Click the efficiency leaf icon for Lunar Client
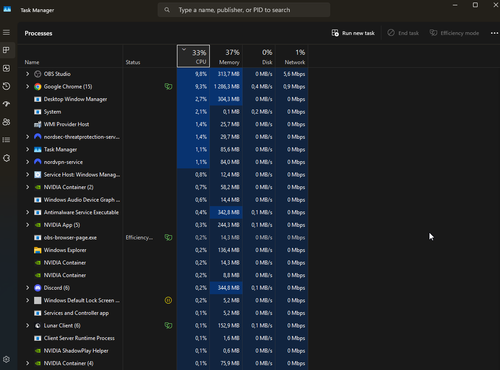 pyautogui.click(x=168, y=325)
